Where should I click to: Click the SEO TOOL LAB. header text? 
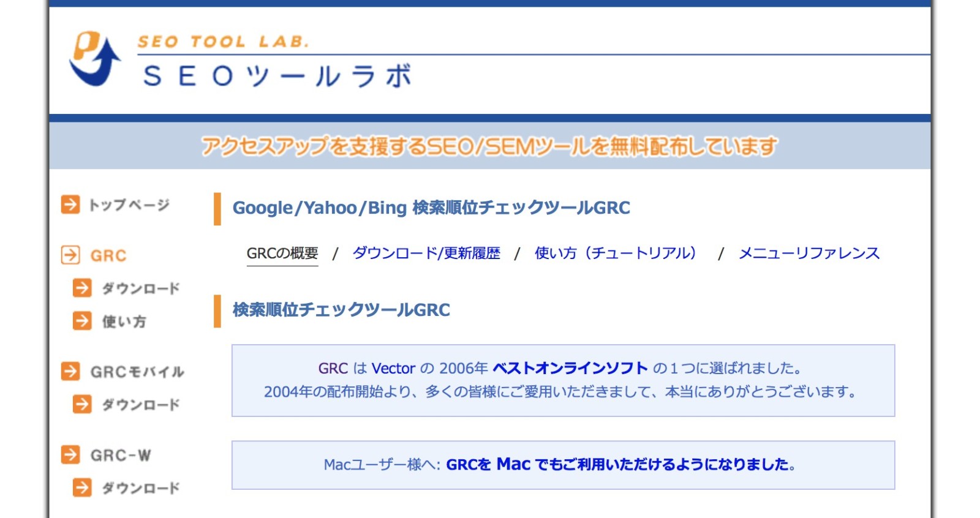(224, 42)
